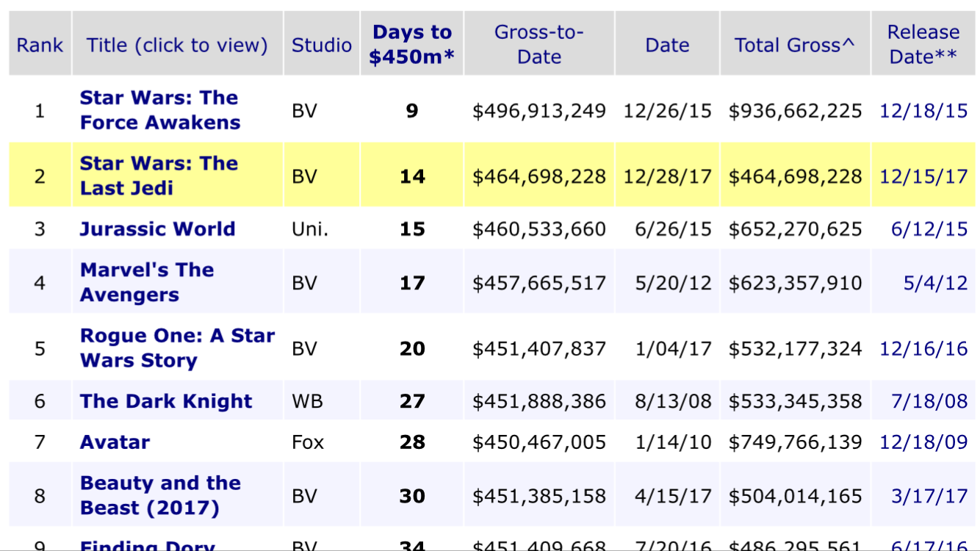Click Star Wars: The Last Jedi title
This screenshot has height=551, width=980.
[159, 176]
